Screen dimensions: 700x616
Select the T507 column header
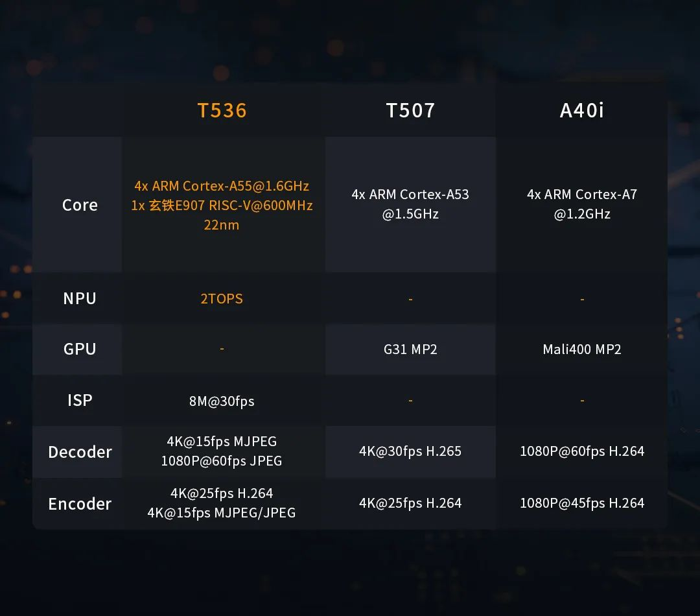point(410,110)
